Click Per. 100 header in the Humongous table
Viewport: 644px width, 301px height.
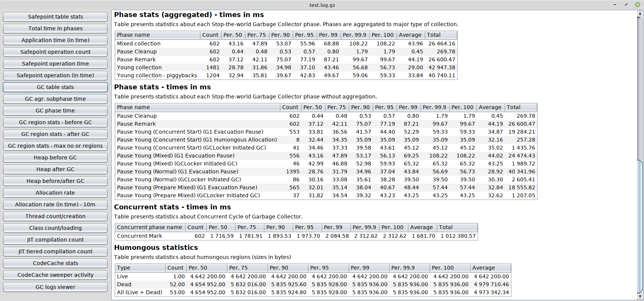(450, 268)
